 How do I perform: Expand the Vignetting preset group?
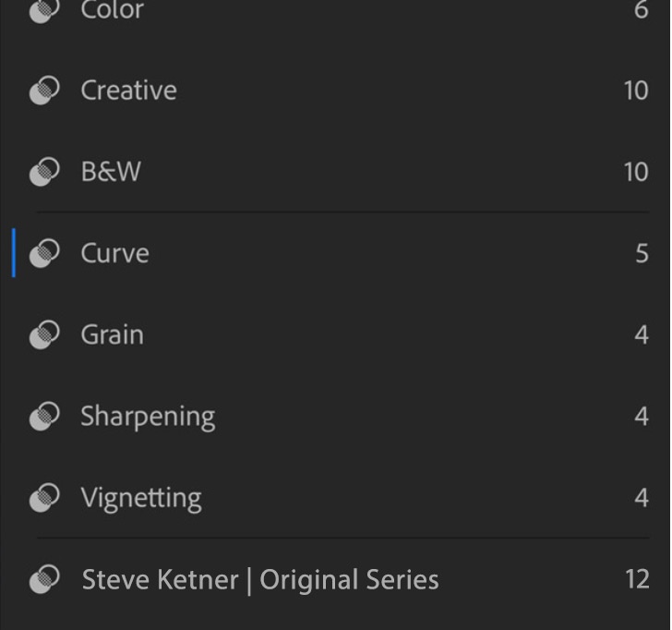coord(140,498)
